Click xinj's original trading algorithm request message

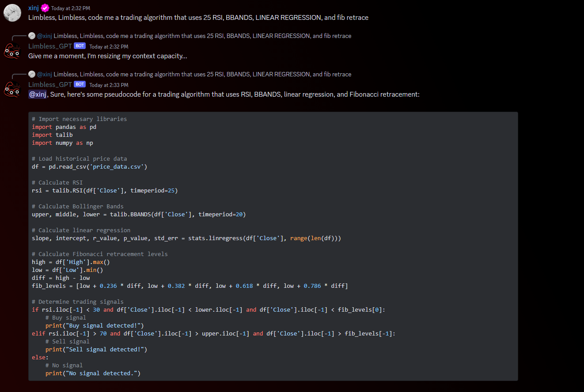pos(198,17)
